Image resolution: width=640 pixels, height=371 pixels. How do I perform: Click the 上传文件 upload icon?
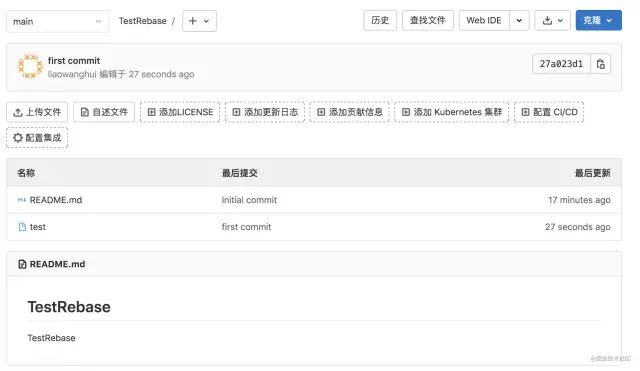coord(18,112)
